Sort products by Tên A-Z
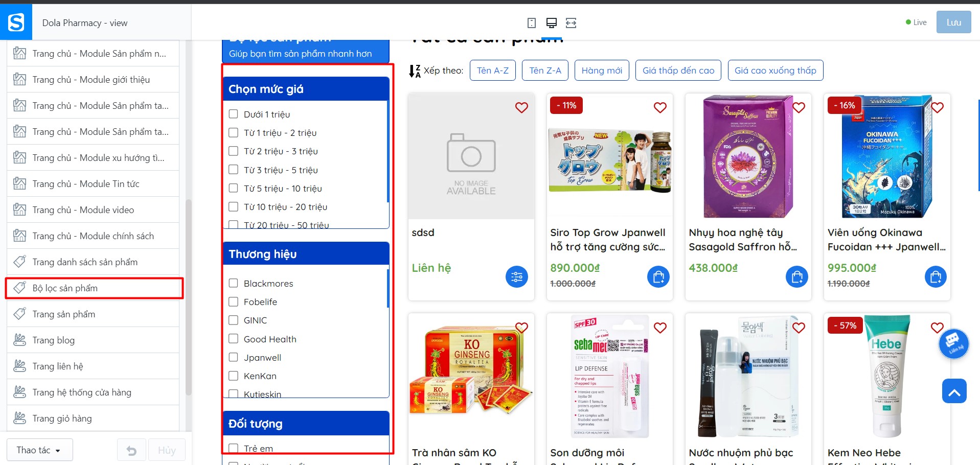This screenshot has height=465, width=980. click(x=493, y=71)
